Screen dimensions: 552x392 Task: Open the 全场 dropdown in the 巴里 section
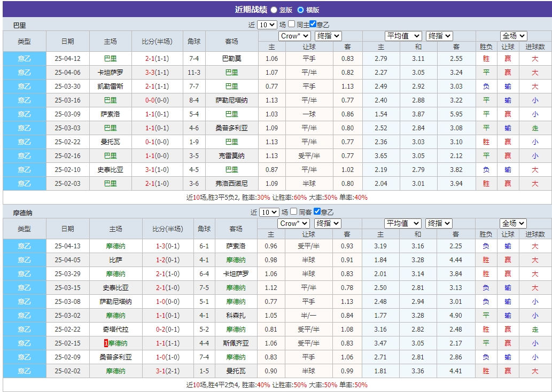click(512, 36)
